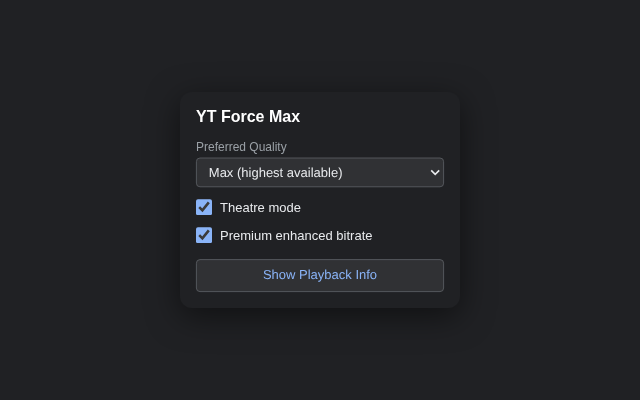Show playback information for the video
The height and width of the screenshot is (400, 640).
pyautogui.click(x=320, y=275)
